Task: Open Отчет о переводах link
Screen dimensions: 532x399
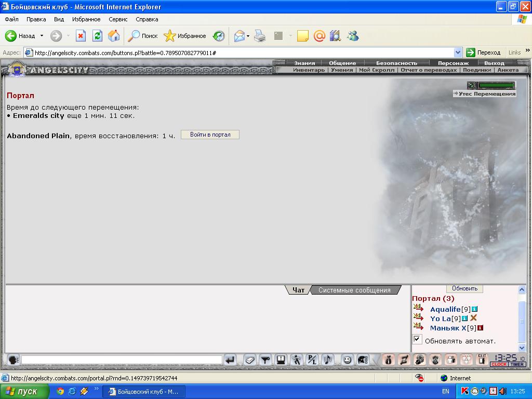Action: coord(429,70)
